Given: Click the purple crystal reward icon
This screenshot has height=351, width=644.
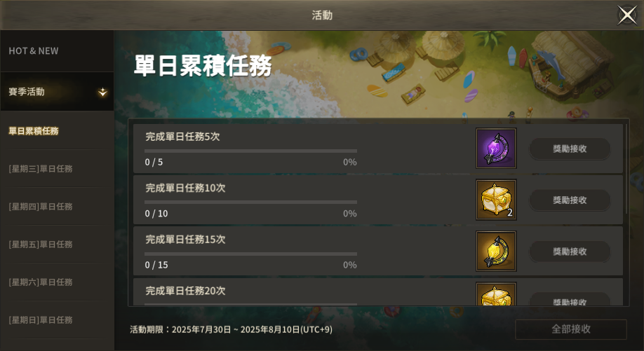Looking at the screenshot, I should (x=496, y=149).
